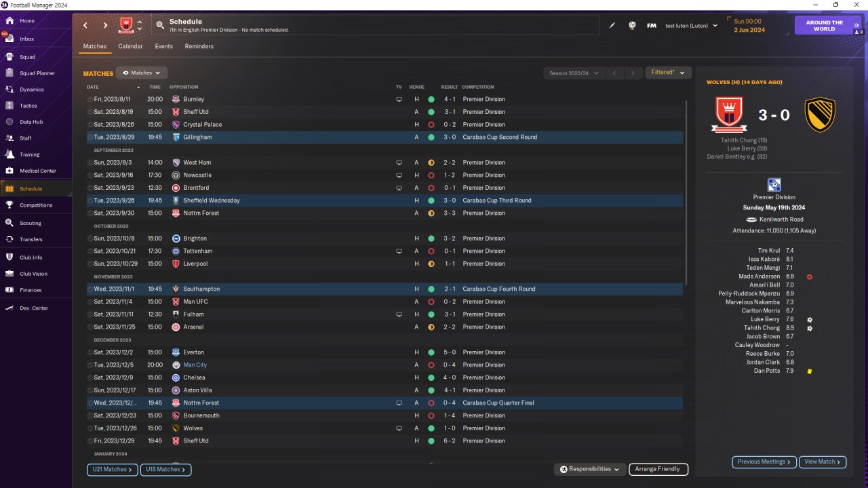Click the matches list vertical scrollbar
The image size is (868, 488).
pos(687,193)
